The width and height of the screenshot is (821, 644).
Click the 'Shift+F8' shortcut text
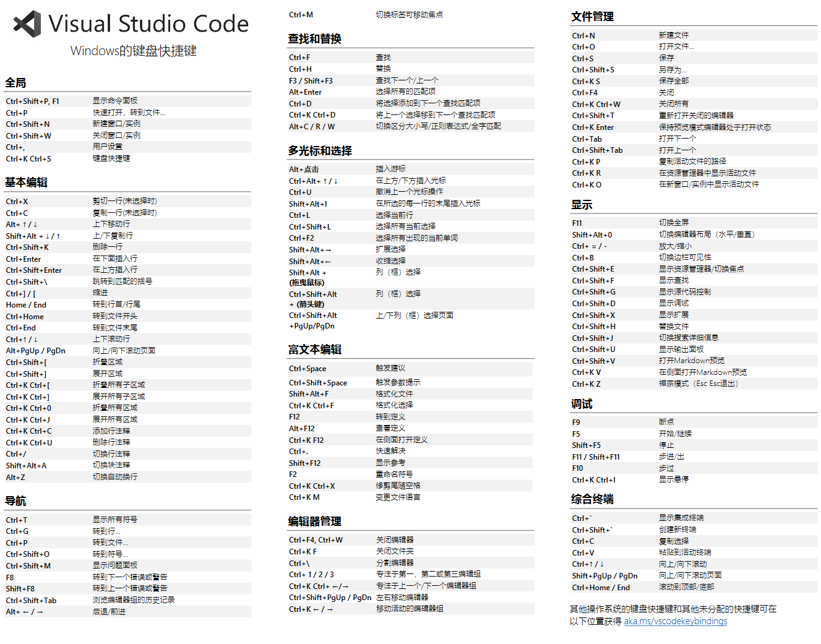pyautogui.click(x=20, y=589)
